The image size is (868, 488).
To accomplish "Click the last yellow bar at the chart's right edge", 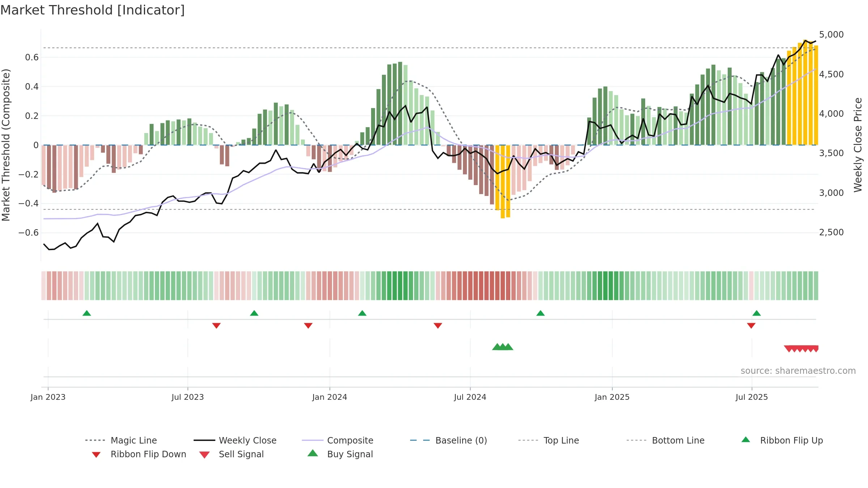I will 816,95.
